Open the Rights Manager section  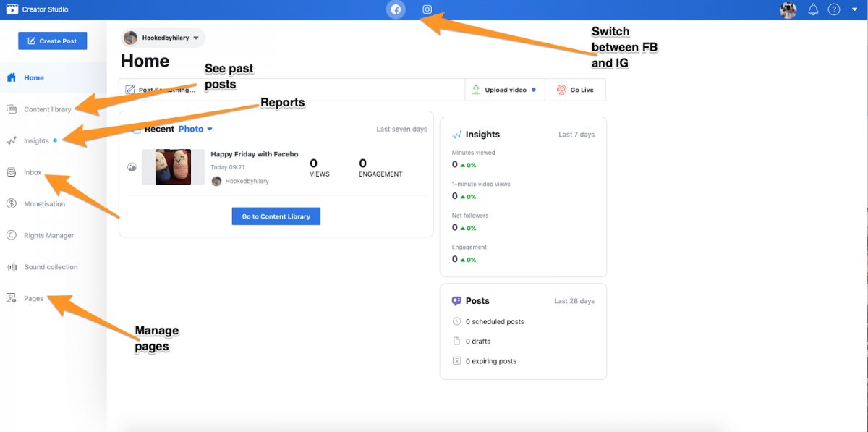48,235
